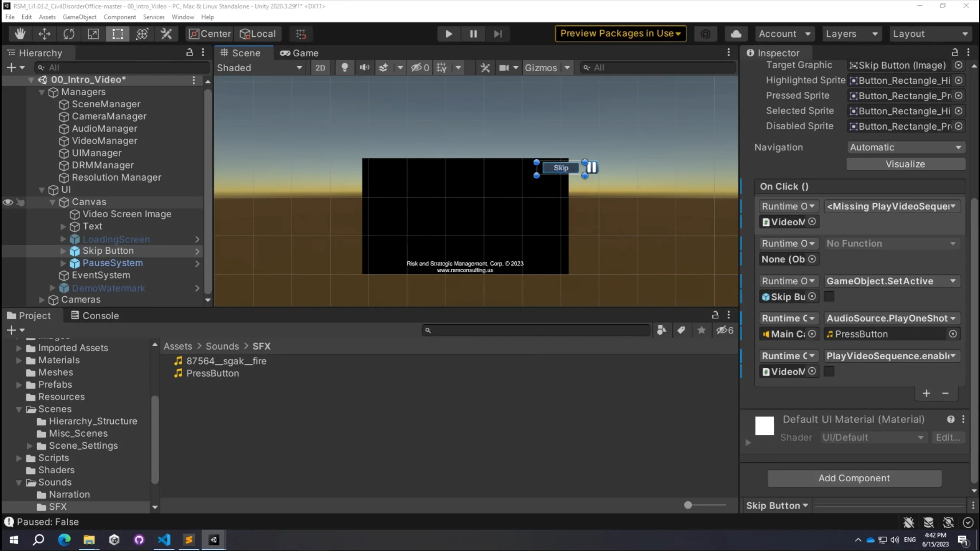The image size is (980, 551).
Task: Select the Hand tool in the toolbar
Action: 20,34
